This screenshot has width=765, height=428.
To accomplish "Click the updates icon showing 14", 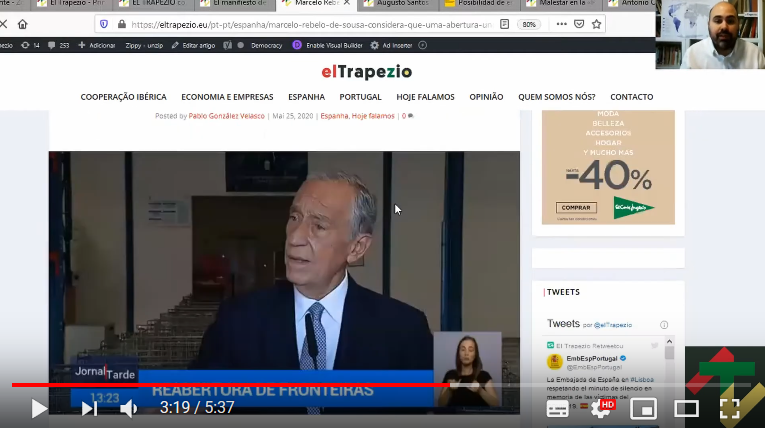I will (30, 45).
